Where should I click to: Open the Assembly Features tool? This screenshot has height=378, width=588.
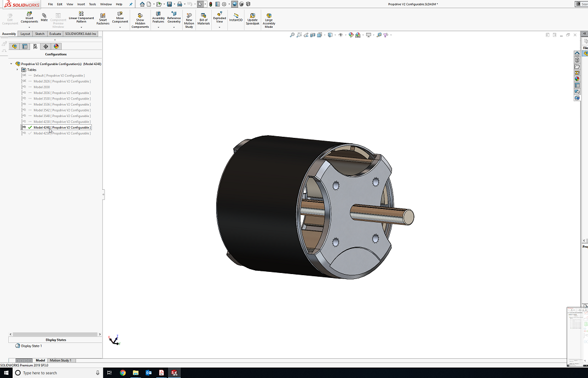[x=158, y=18]
